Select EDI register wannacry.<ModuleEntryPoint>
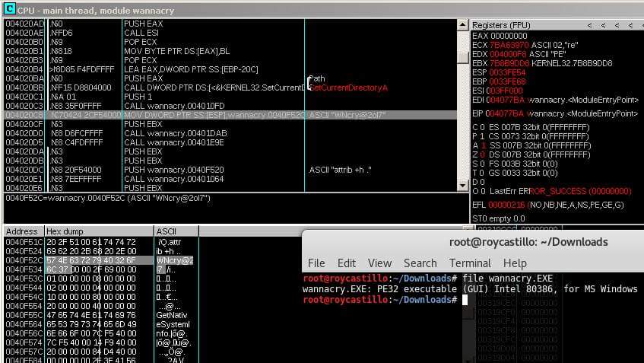644x363 pixels. 583,100
